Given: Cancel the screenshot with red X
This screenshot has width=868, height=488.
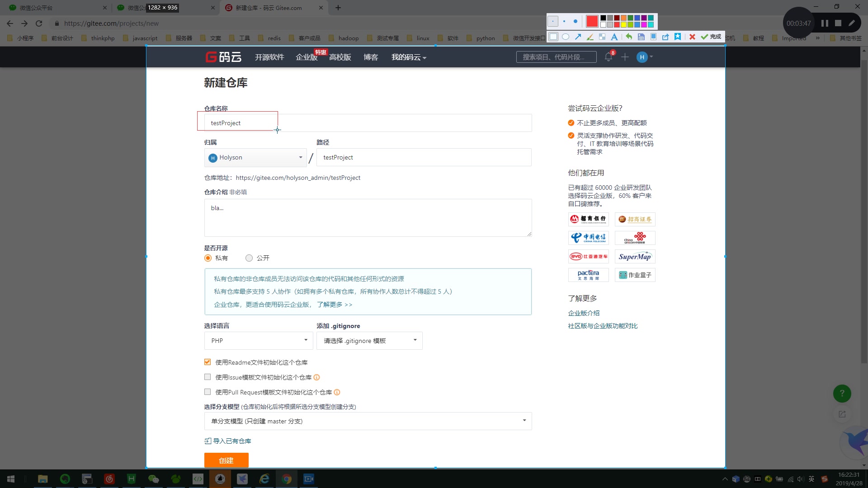Looking at the screenshot, I should 692,37.
